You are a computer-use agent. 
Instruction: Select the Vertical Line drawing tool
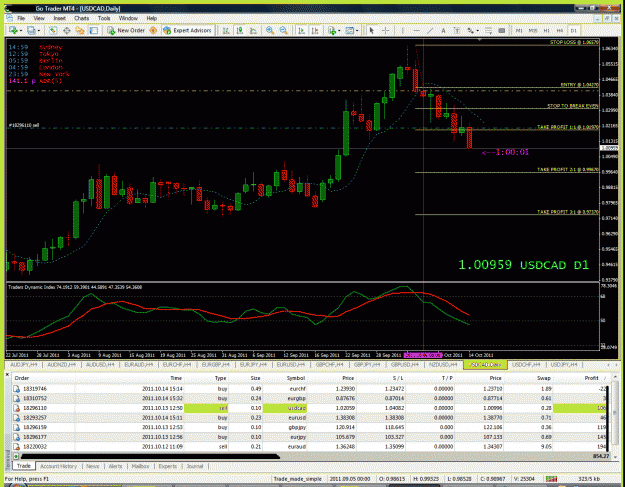(x=403, y=30)
